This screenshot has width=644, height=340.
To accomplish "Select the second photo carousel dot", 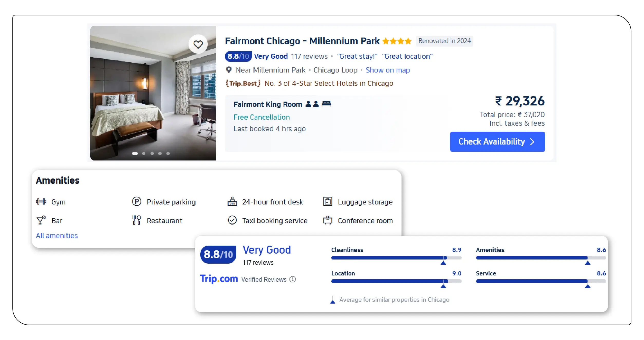I will (x=144, y=154).
